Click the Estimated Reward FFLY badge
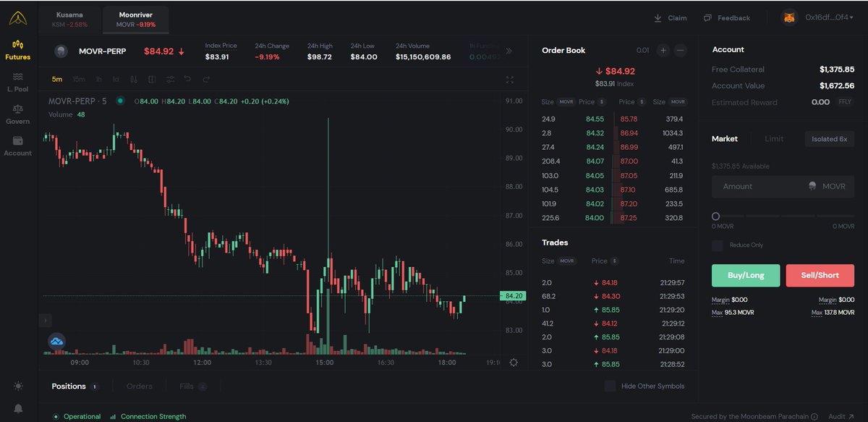 tap(844, 102)
